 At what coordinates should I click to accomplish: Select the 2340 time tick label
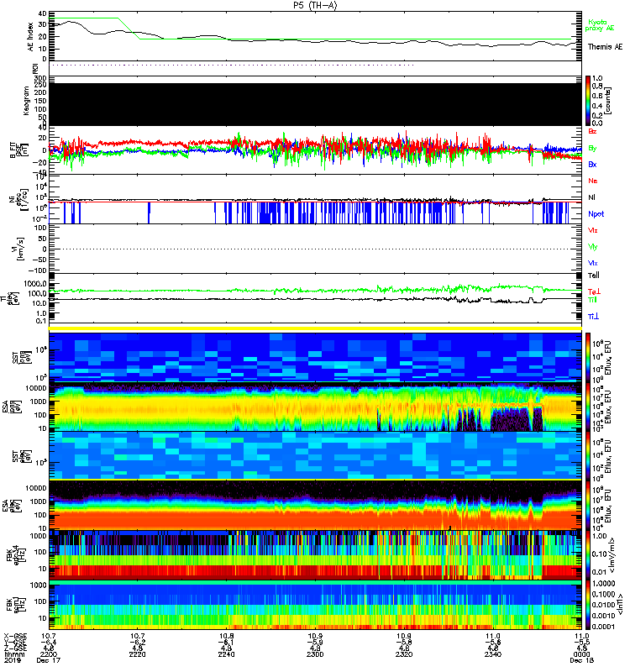pos(493,654)
